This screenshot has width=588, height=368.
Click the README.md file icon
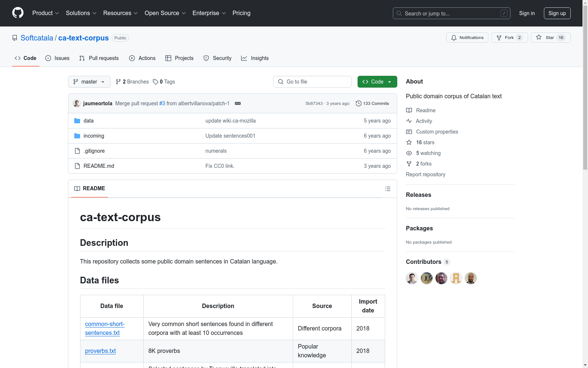click(x=77, y=166)
